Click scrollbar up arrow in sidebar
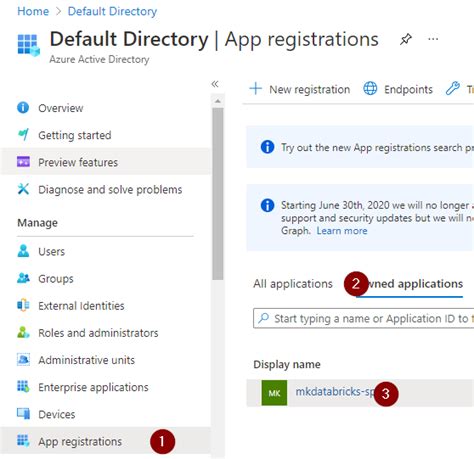Screen dimensions: 474x459 pos(218,101)
